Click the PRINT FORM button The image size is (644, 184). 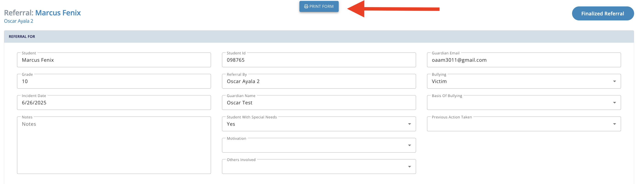319,6
